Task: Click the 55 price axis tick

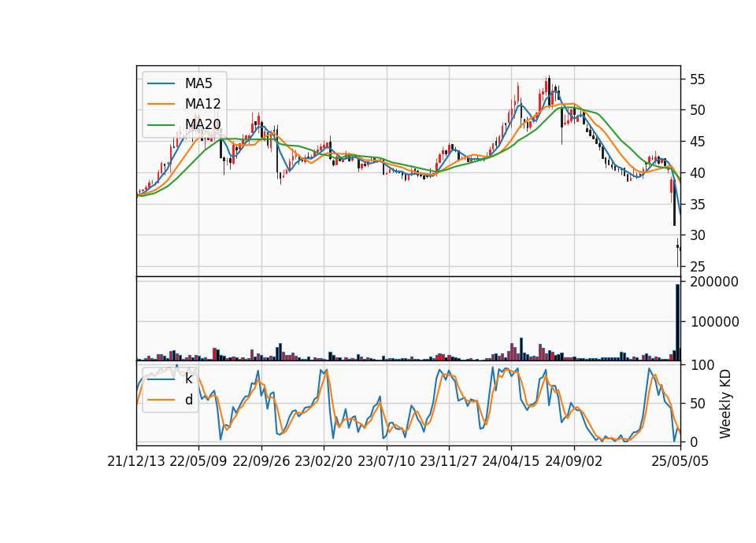Action: click(697, 79)
